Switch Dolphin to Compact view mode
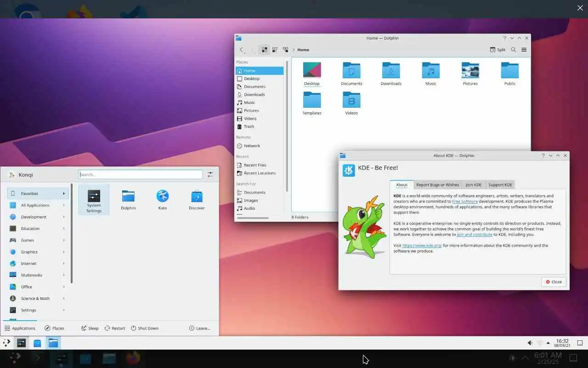The image size is (588, 368). pyautogui.click(x=275, y=50)
